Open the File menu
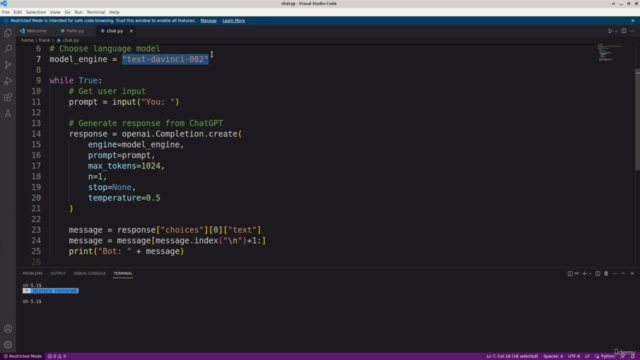 (x=6, y=12)
